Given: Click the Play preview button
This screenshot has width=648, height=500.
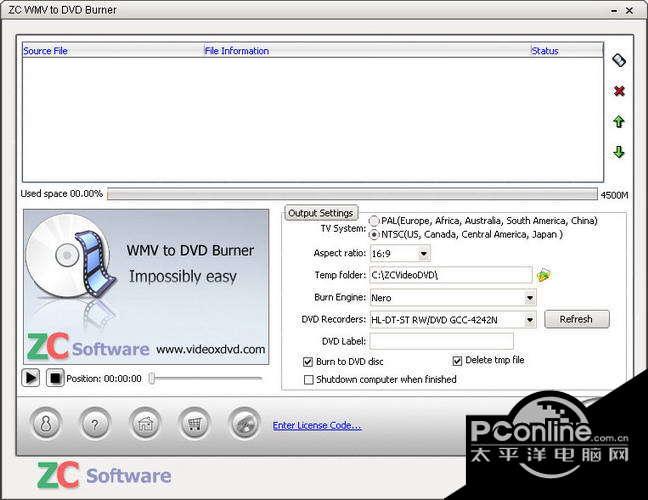Looking at the screenshot, I should [31, 378].
